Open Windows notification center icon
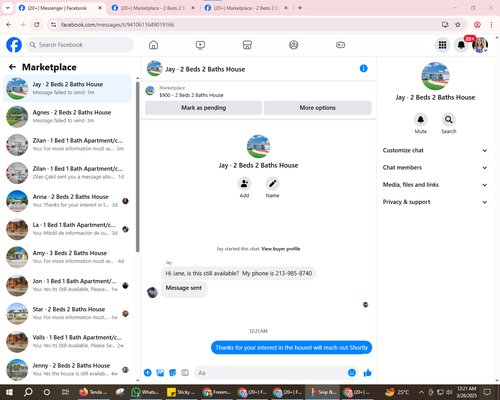The height and width of the screenshot is (400, 500). (x=487, y=392)
